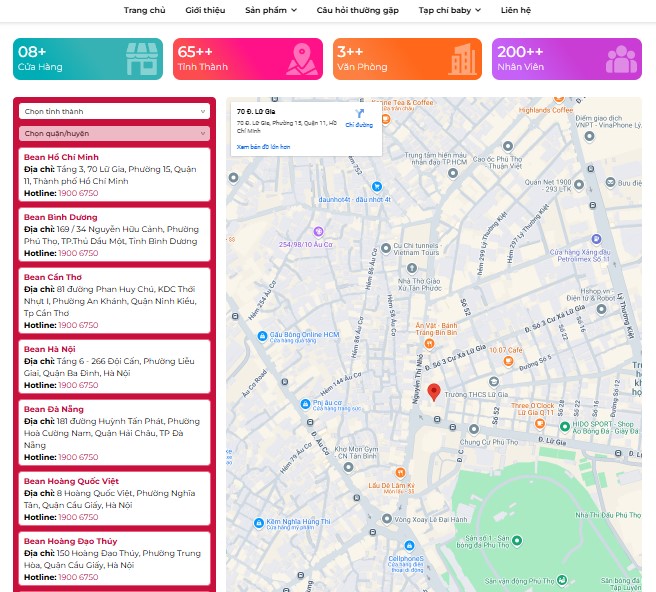Click the Quán Net 1900 marker
This screenshot has height=592, width=656.
(x=579, y=185)
